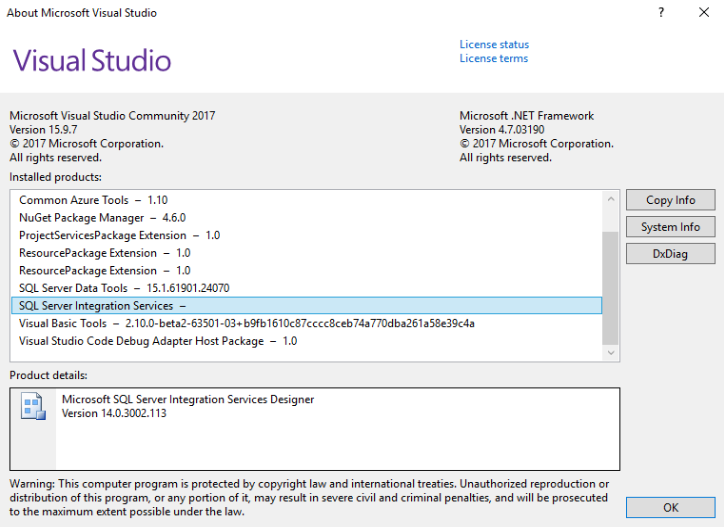Viewport: 724px width, 527px height.
Task: Select SQL Server Integration Services row
Action: [x=307, y=305]
